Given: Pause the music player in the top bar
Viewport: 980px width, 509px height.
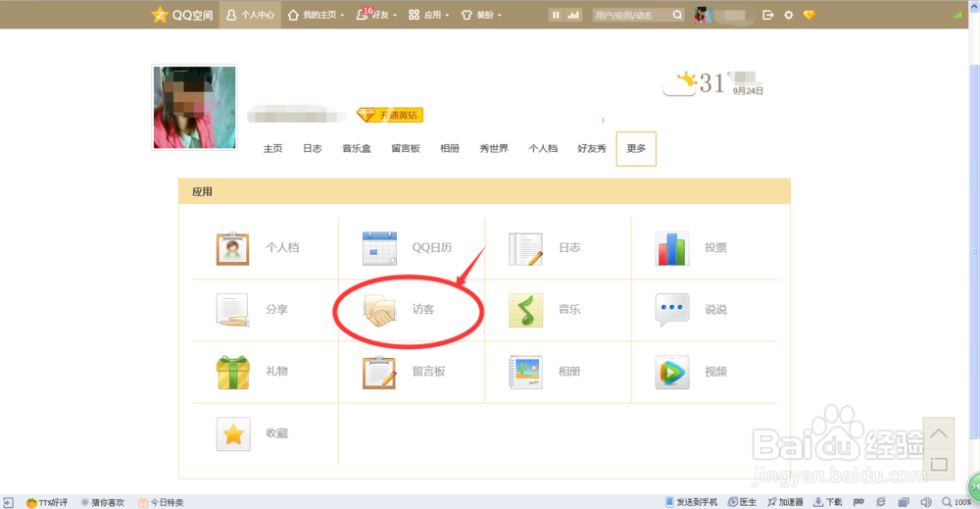Looking at the screenshot, I should 555,15.
